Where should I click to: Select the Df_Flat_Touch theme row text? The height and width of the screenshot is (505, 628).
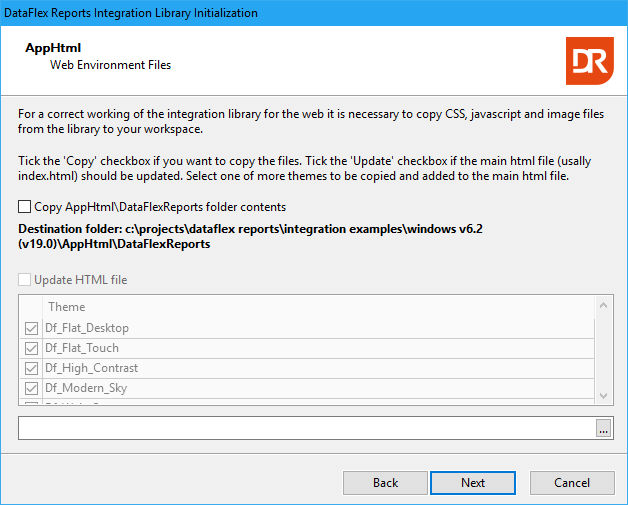(x=82, y=348)
